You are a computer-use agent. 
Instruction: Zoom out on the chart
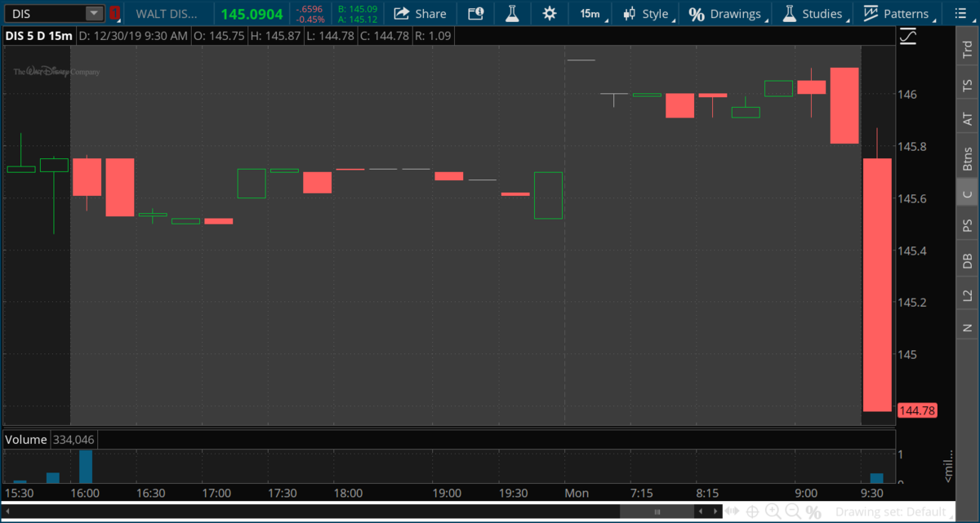(793, 512)
